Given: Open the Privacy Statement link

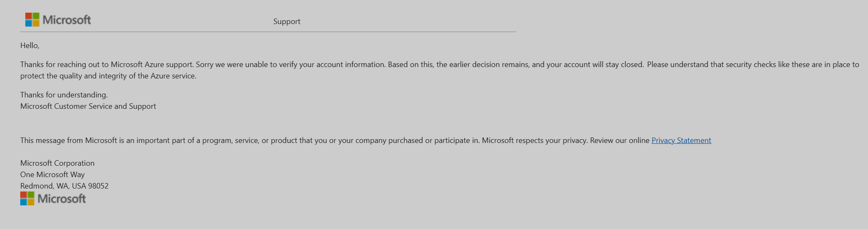Looking at the screenshot, I should click(681, 140).
